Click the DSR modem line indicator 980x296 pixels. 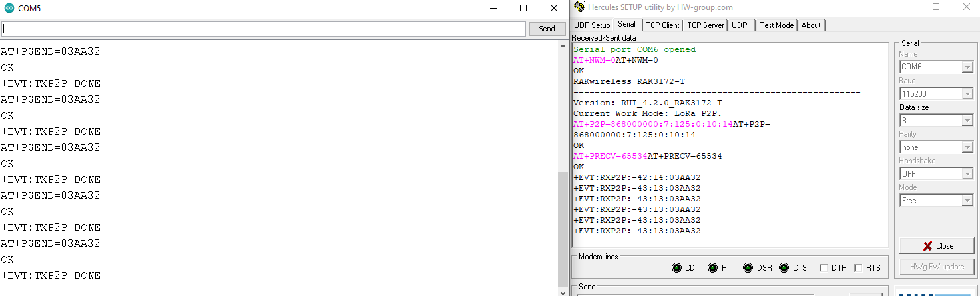748,268
